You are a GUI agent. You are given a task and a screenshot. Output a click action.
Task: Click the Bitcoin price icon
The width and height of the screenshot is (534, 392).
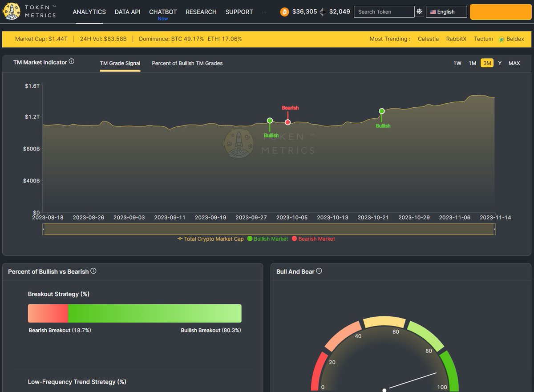[x=284, y=12]
